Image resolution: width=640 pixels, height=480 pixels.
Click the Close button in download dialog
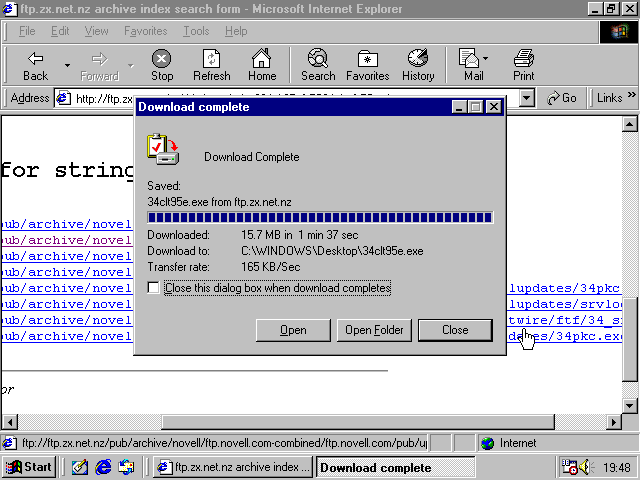(x=455, y=330)
